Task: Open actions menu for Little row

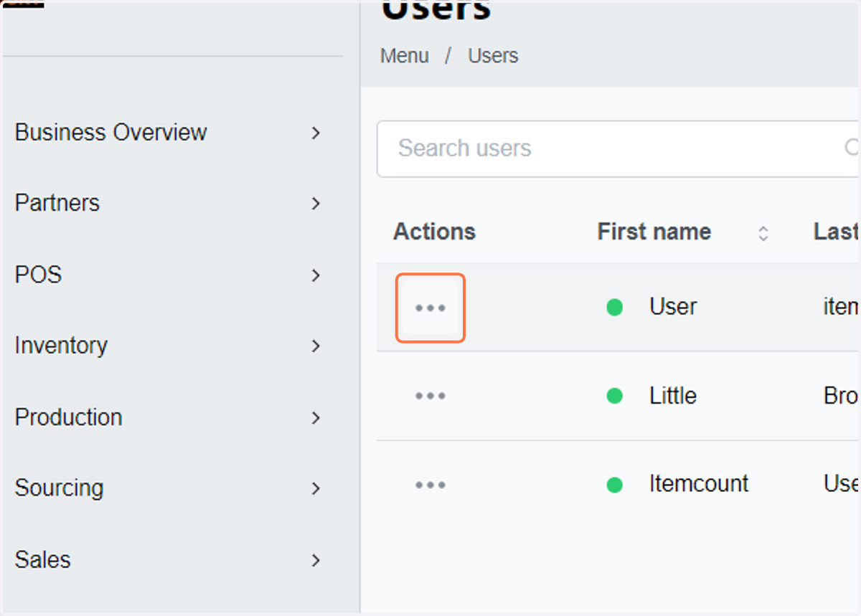Action: pos(430,396)
